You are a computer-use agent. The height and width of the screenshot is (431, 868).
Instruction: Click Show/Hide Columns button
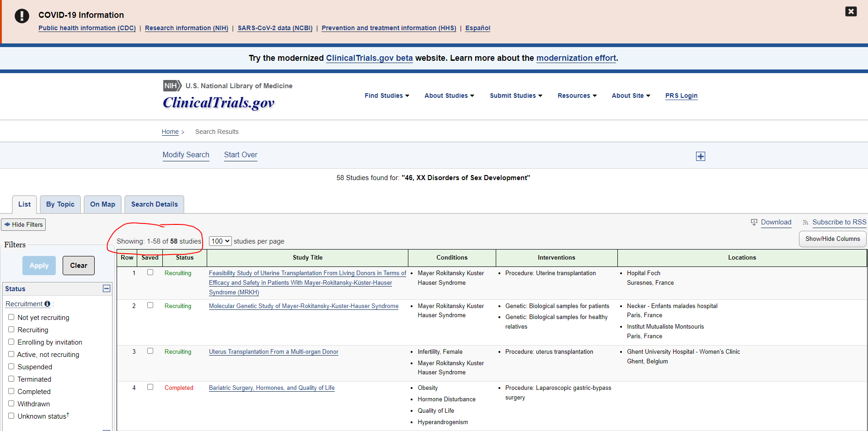click(832, 239)
